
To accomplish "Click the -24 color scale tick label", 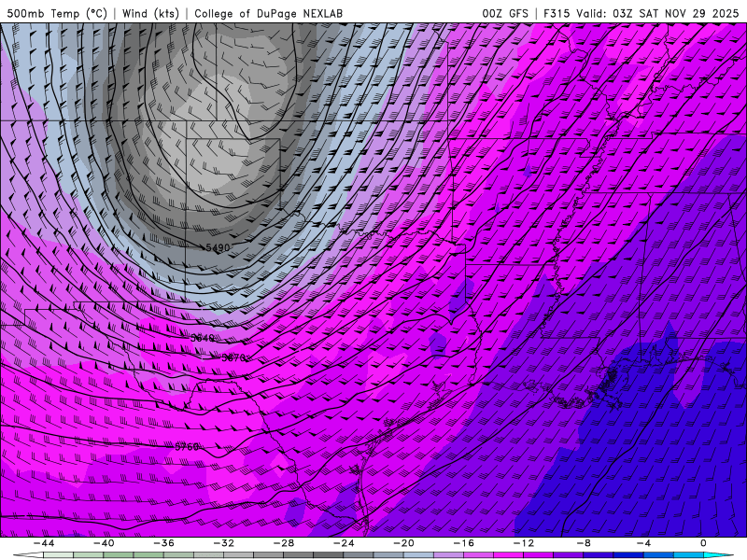I will click(344, 543).
